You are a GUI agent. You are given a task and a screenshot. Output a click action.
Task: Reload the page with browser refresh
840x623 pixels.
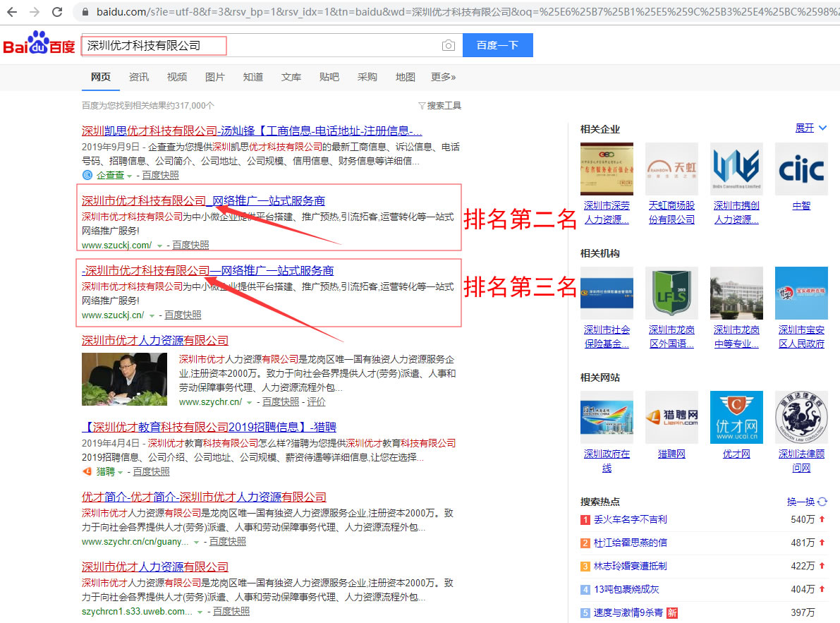click(58, 12)
